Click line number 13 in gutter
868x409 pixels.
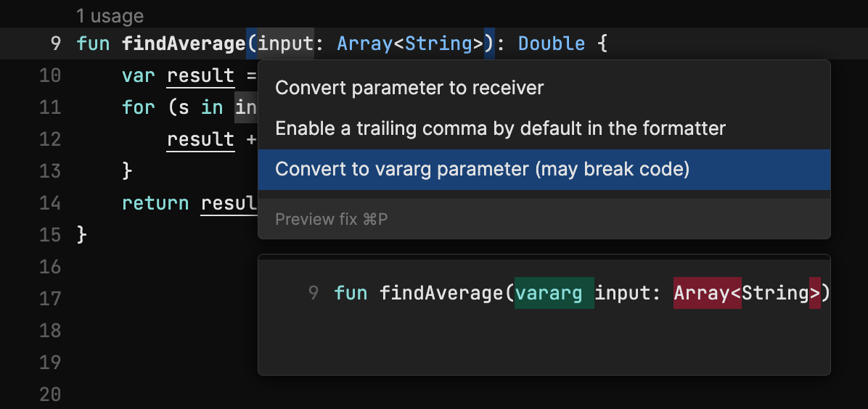[50, 171]
